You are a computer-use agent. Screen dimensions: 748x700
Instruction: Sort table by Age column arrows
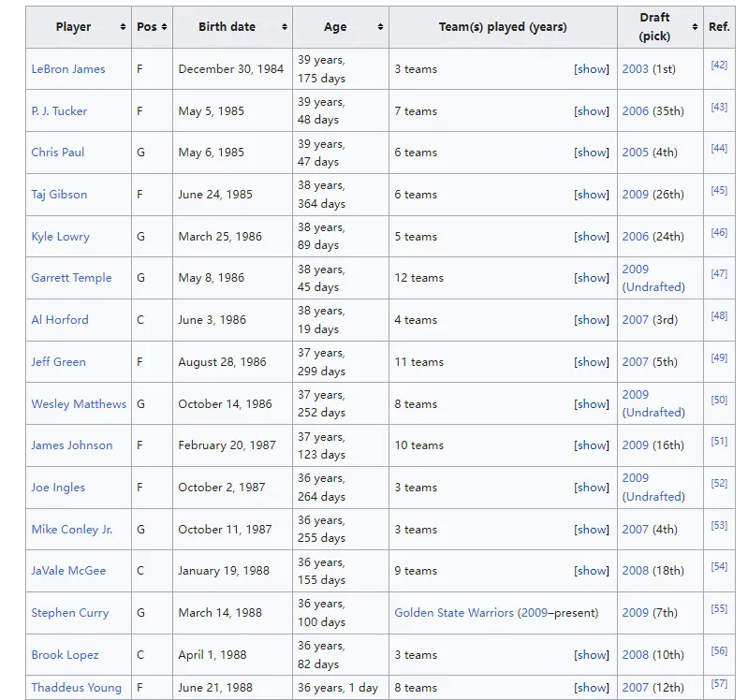380,27
